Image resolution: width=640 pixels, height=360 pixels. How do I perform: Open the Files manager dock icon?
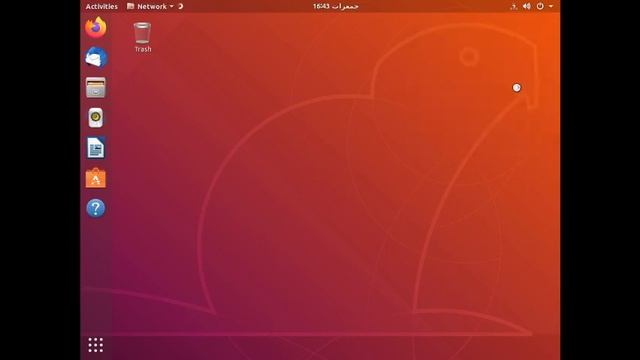[x=96, y=87]
